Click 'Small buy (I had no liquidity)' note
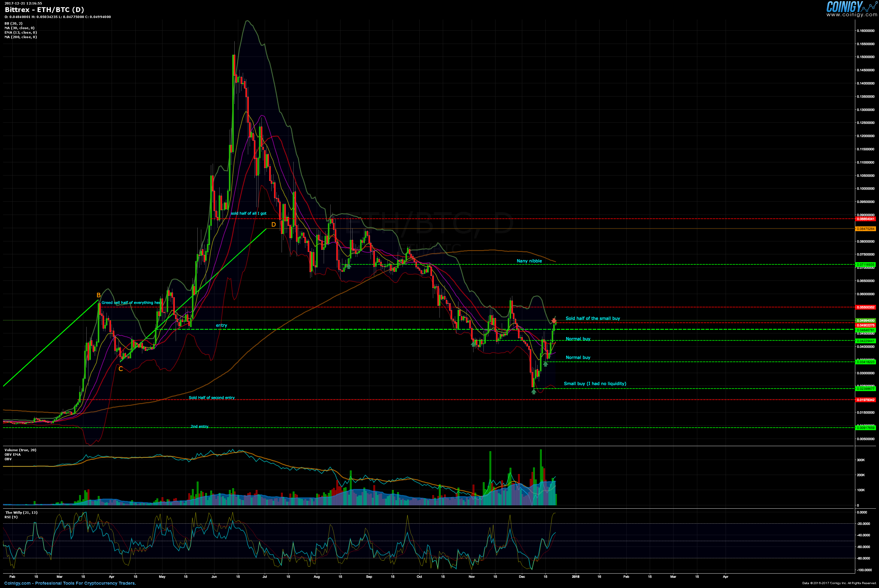 [595, 384]
